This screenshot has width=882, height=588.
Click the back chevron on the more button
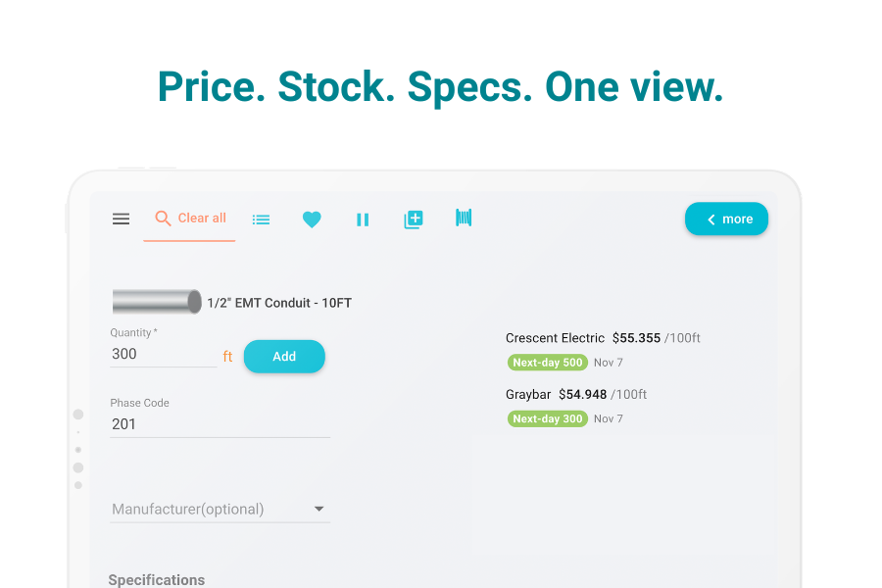tap(711, 220)
